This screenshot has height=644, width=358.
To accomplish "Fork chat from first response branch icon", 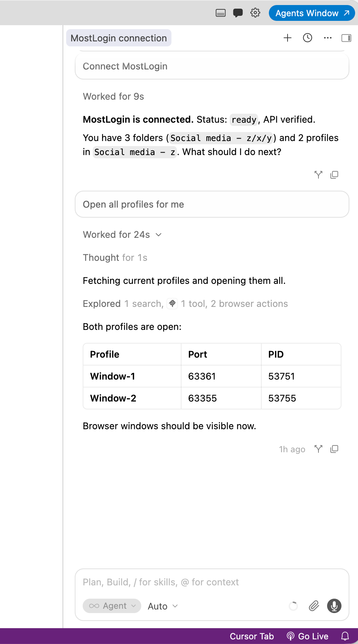I will [x=318, y=175].
